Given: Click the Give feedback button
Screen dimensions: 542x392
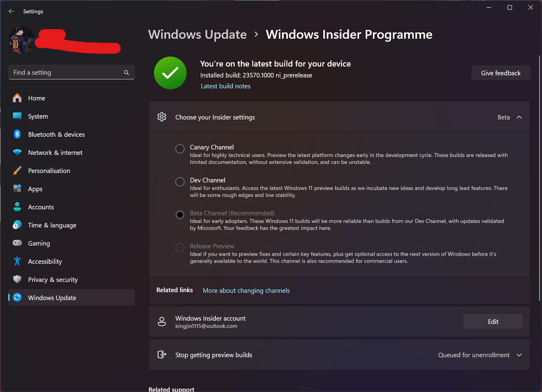Looking at the screenshot, I should (x=501, y=73).
